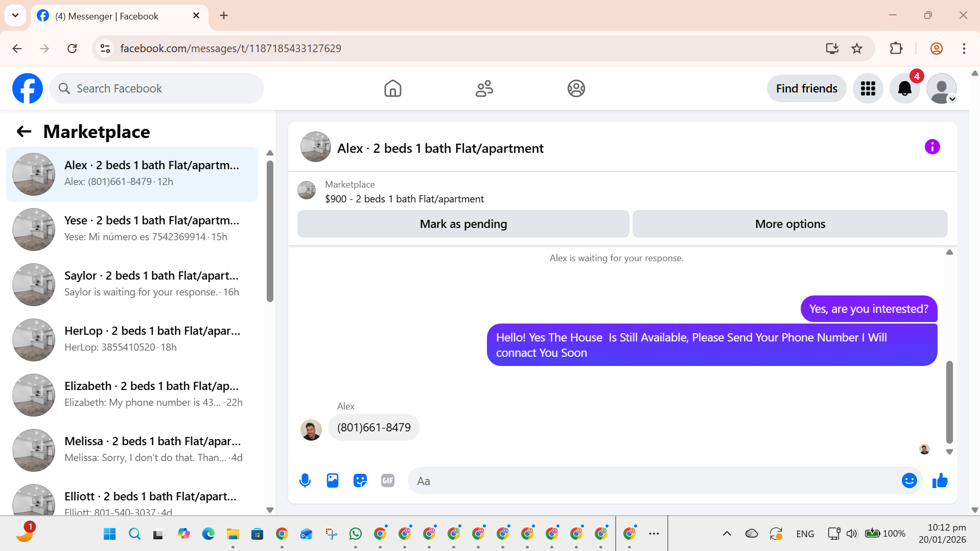
Task: Go to the Home feed icon
Action: click(x=392, y=88)
